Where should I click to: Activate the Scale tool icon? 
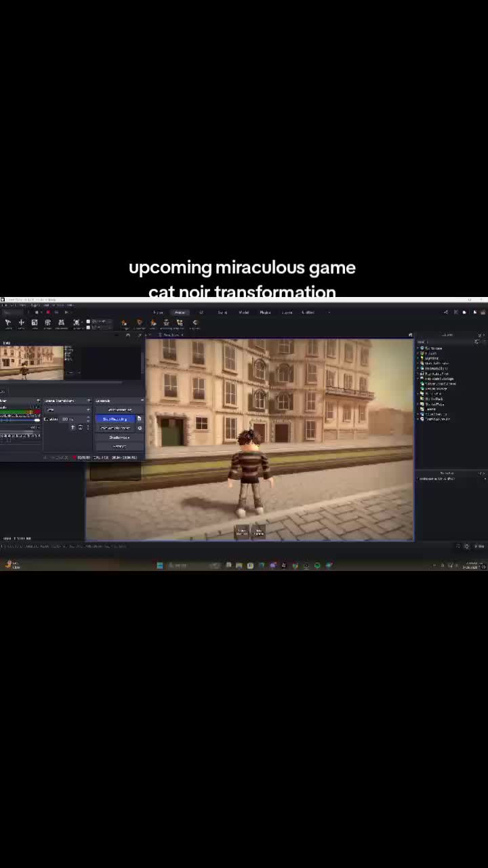(35, 323)
